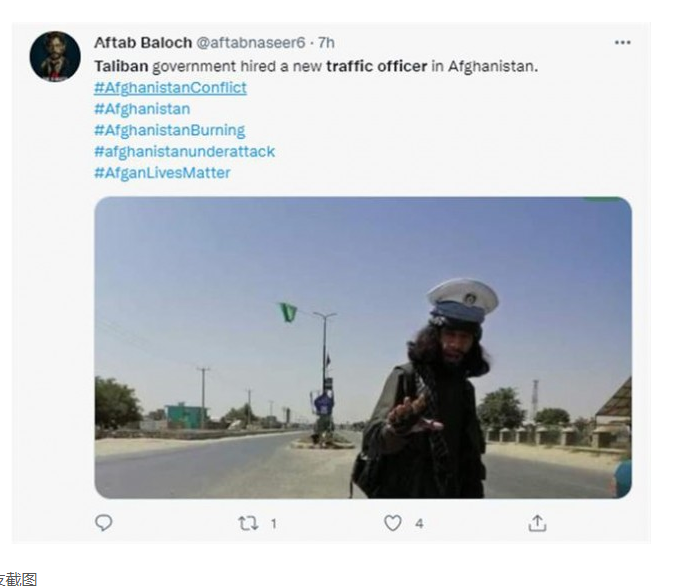The width and height of the screenshot is (698, 586).
Task: Open the #AfghanistanConflict hashtag
Action: pos(170,88)
